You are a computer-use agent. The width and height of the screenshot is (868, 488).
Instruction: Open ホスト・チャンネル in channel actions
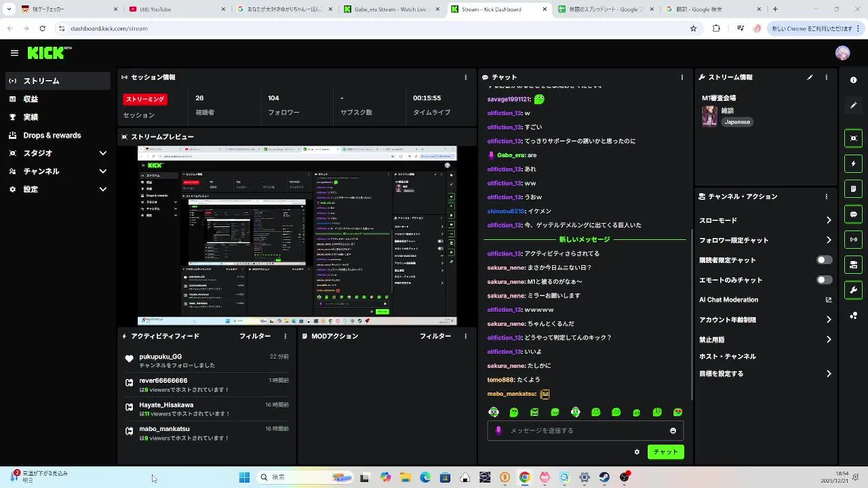coord(727,357)
